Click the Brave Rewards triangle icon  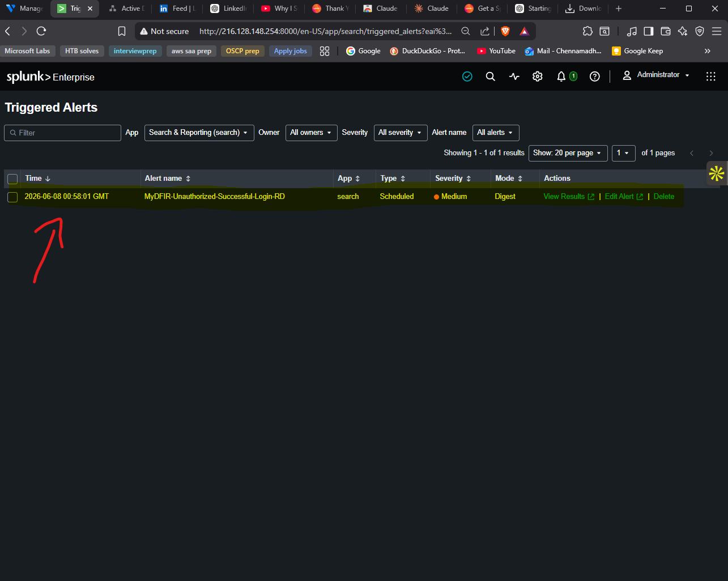tap(525, 31)
